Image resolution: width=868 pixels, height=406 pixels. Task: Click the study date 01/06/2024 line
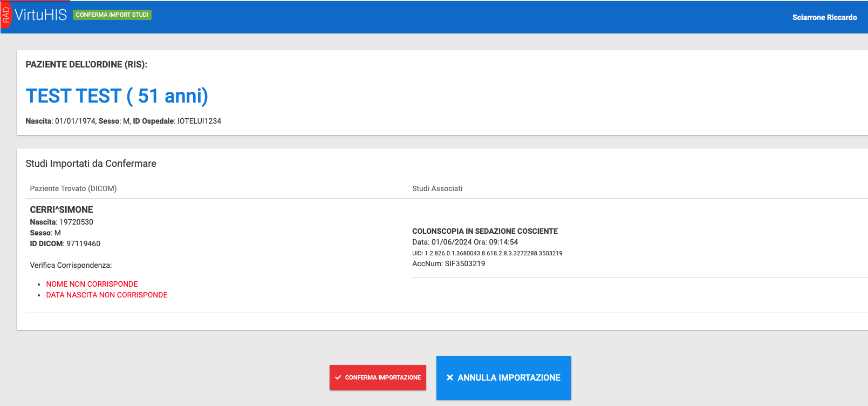pos(464,242)
